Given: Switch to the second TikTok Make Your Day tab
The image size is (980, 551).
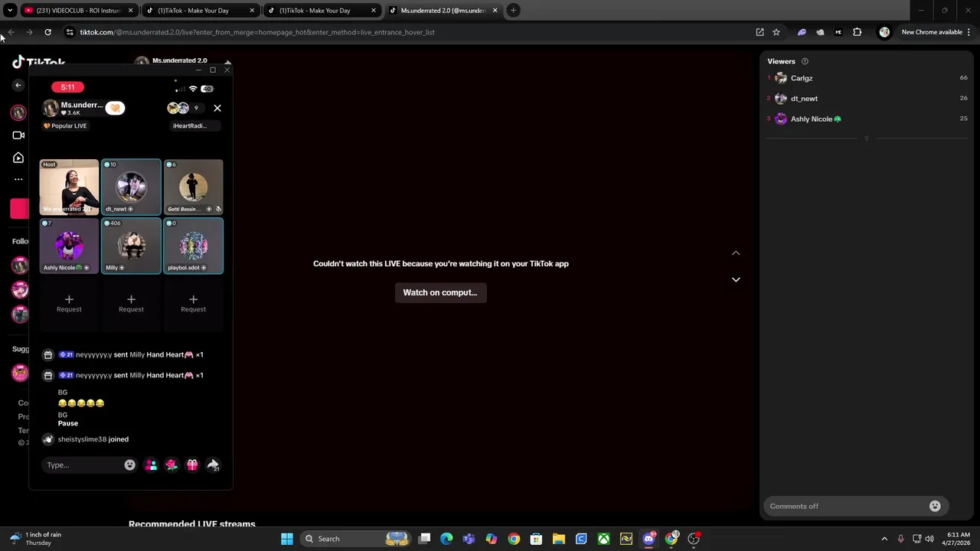Looking at the screenshot, I should [322, 11].
